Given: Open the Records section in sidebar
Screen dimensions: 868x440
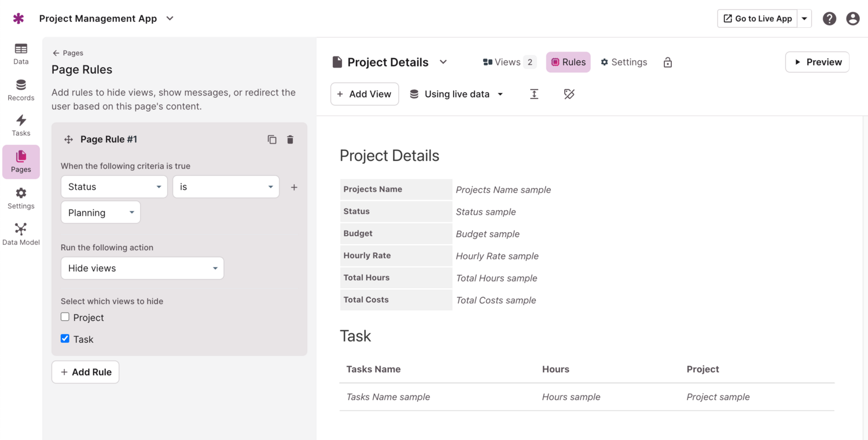Looking at the screenshot, I should 21,90.
